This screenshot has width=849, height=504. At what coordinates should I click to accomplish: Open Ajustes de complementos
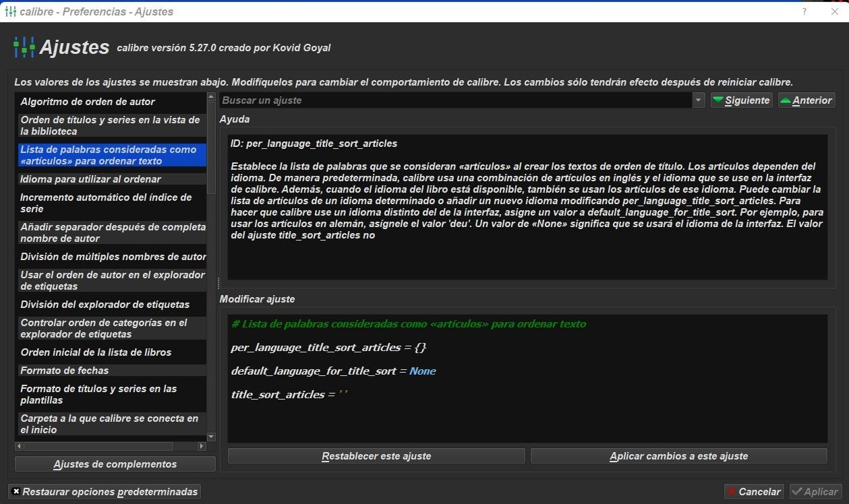(x=115, y=464)
